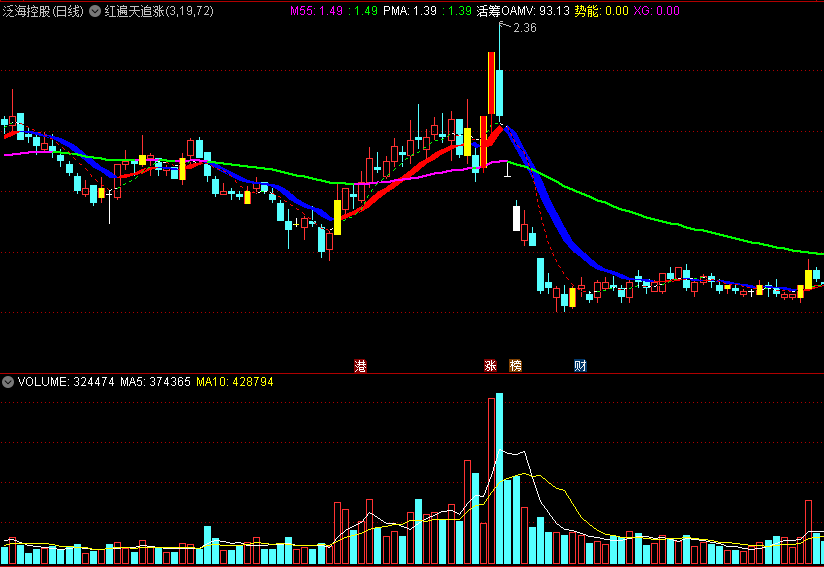This screenshot has height=567, width=824.
Task: Click the red 港 event marker
Action: click(360, 366)
